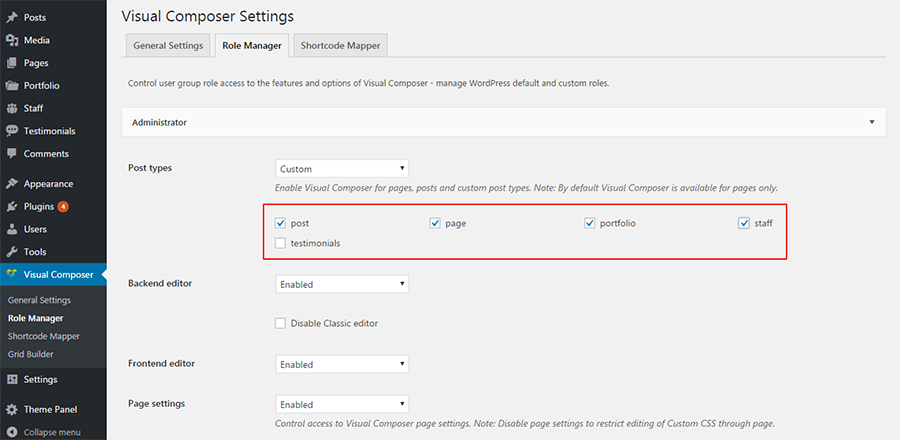
Task: Open the Frontend editor dropdown
Action: click(x=342, y=364)
